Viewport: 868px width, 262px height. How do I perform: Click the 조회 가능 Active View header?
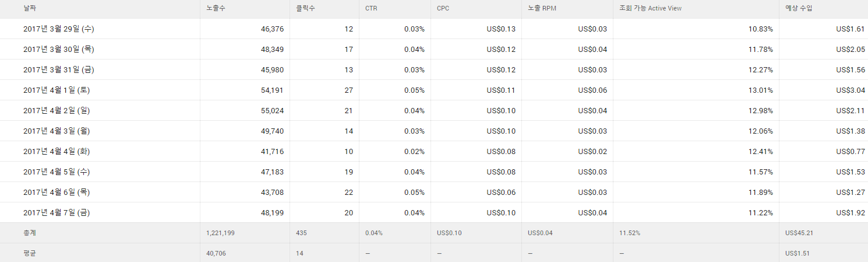pos(650,9)
